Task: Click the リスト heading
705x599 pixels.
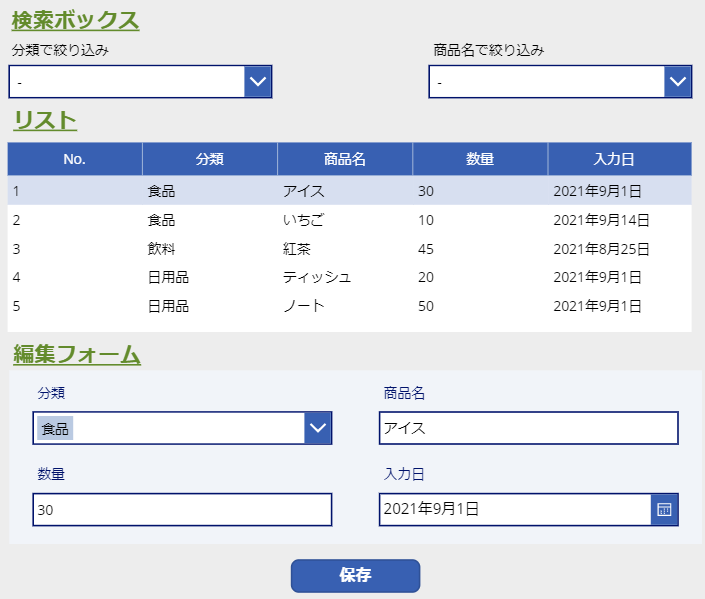Action: (x=45, y=121)
